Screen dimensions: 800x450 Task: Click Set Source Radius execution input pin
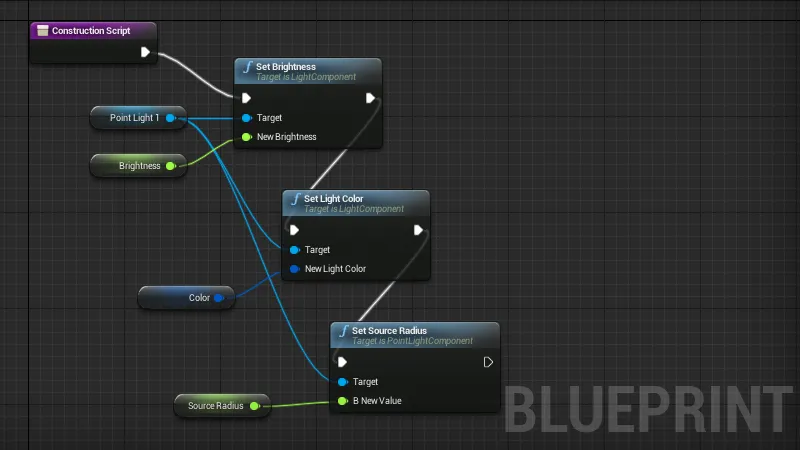[x=342, y=362]
